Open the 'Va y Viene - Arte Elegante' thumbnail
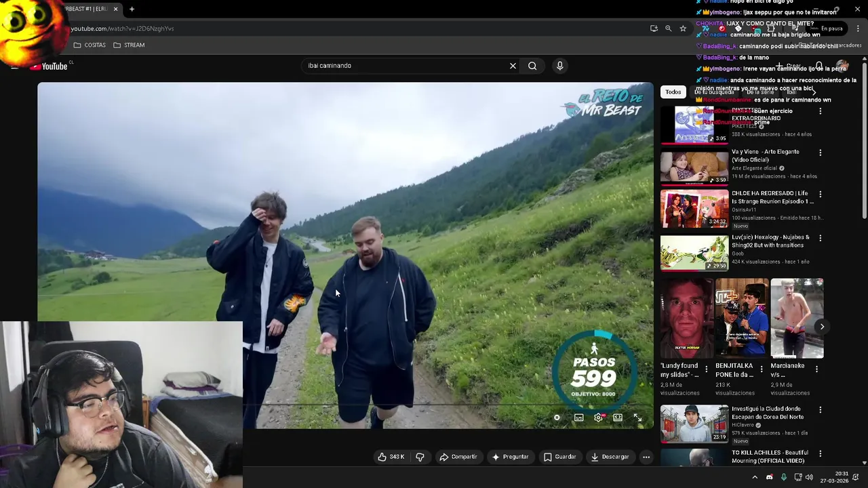 pyautogui.click(x=694, y=167)
